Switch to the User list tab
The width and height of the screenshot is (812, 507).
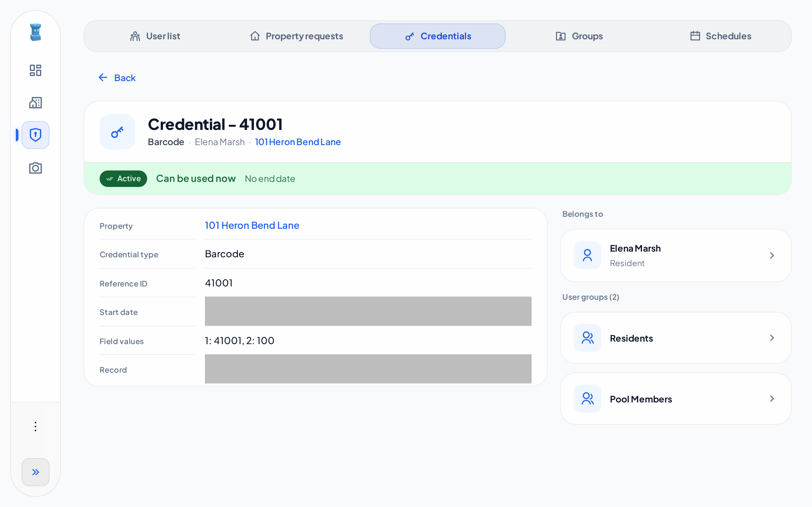155,36
